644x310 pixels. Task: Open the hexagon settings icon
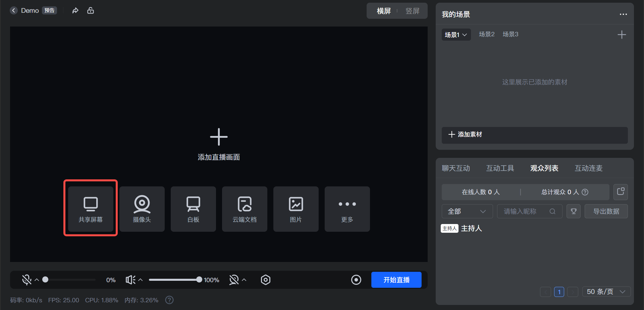coord(265,280)
